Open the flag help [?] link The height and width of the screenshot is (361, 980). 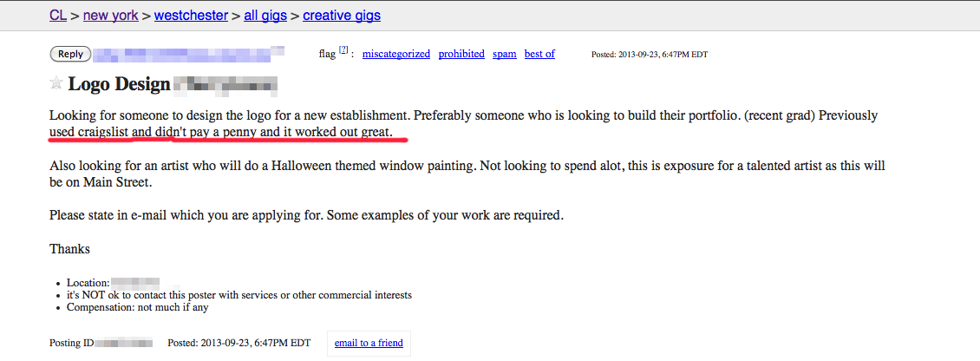[x=343, y=51]
